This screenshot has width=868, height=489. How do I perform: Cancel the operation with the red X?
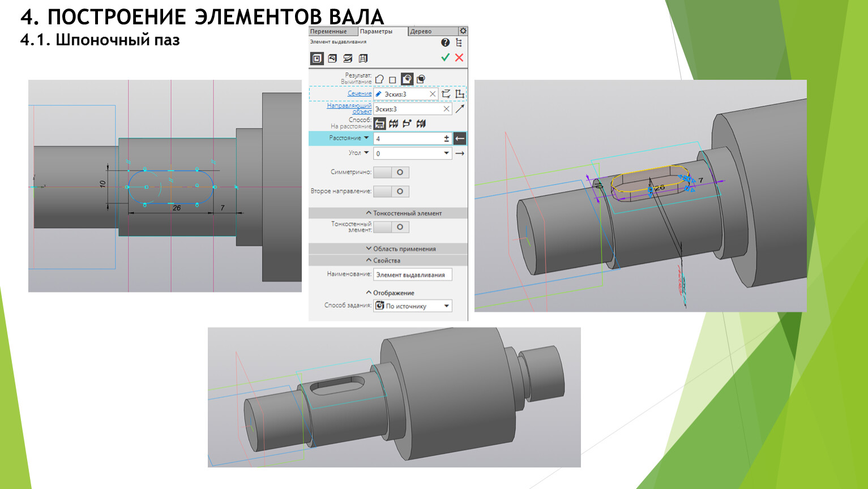point(459,58)
